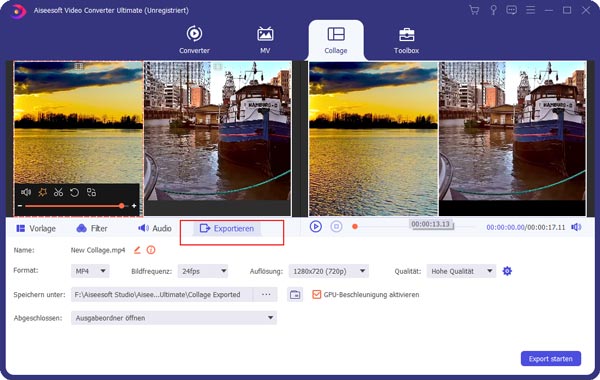Play the collage preview
Image resolution: width=600 pixels, height=380 pixels.
(316, 227)
